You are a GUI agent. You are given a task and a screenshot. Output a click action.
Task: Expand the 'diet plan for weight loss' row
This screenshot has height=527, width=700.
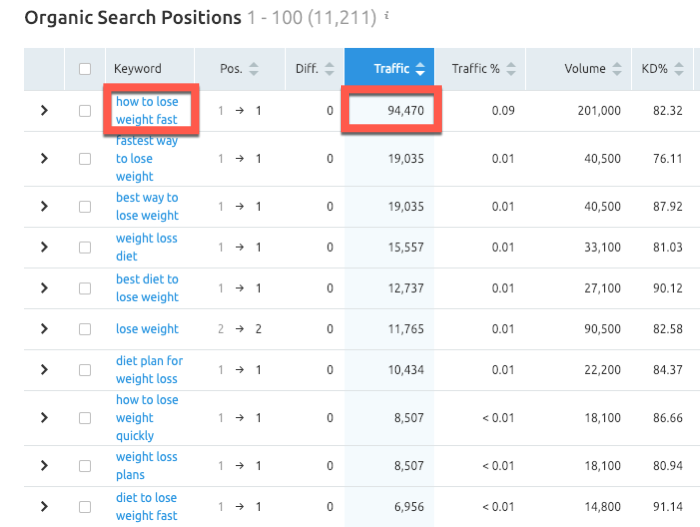[x=44, y=370]
